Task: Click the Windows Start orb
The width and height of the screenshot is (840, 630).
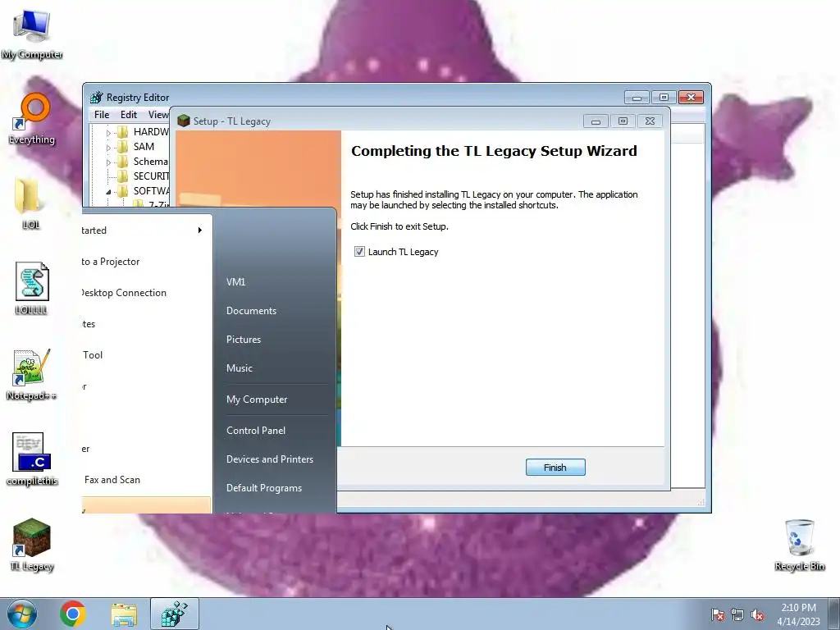Action: click(22, 614)
